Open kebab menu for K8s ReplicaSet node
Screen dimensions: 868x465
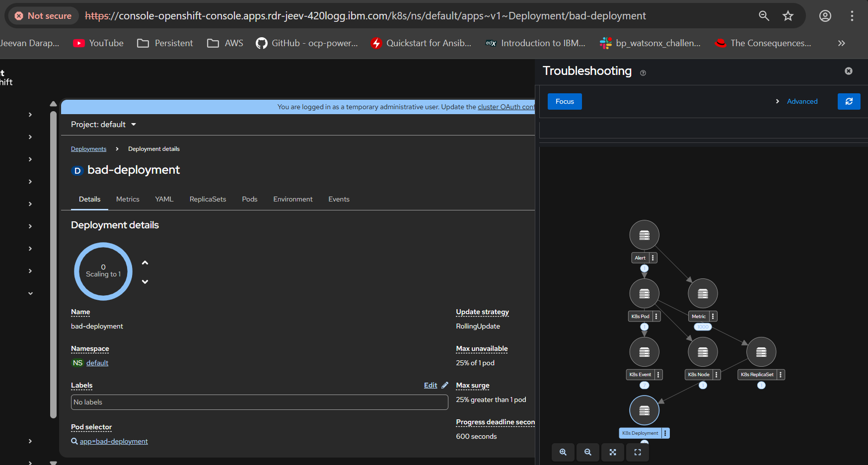pyautogui.click(x=781, y=375)
